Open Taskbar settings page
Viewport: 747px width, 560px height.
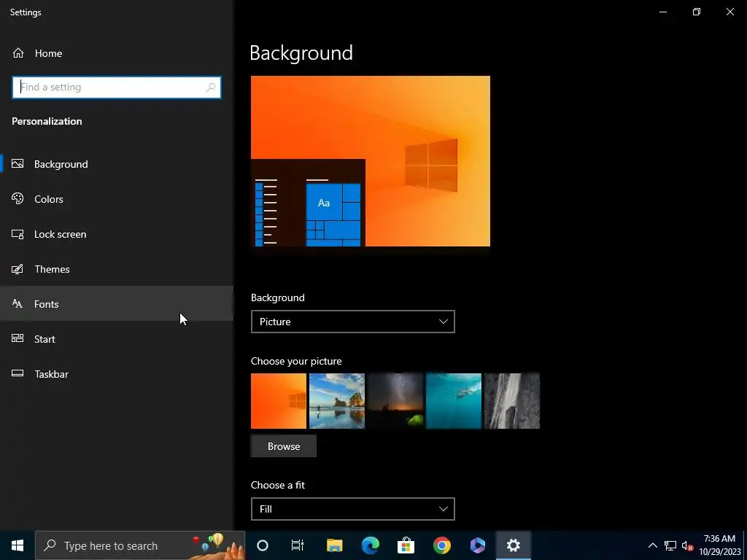(x=117, y=374)
